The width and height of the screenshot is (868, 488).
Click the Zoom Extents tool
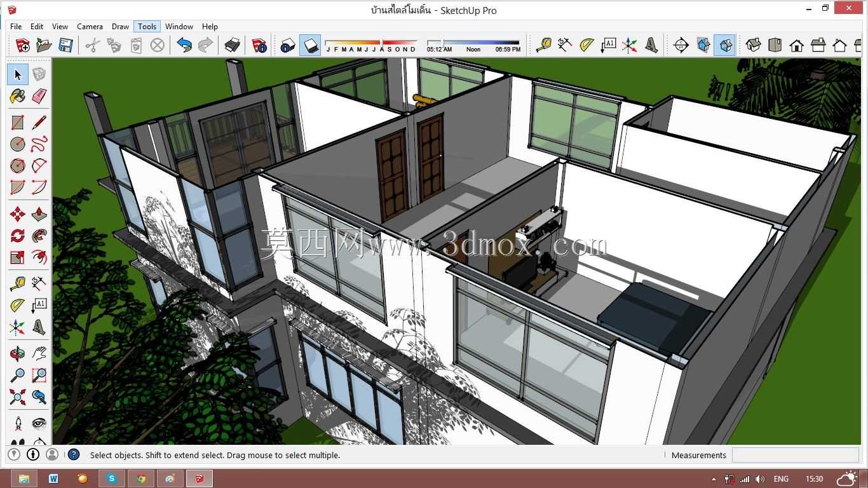pyautogui.click(x=18, y=397)
